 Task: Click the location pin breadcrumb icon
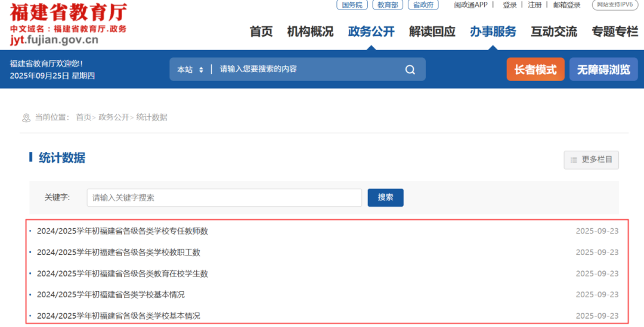pos(26,118)
